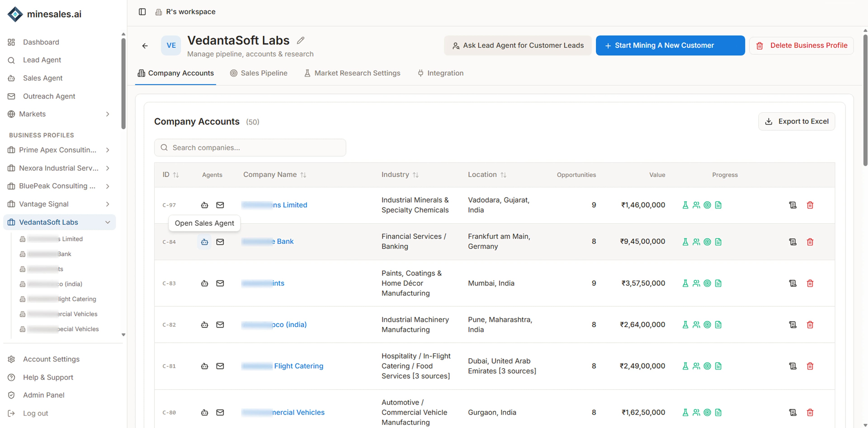The height and width of the screenshot is (428, 868).
Task: Click research flask progress icon in C-97
Action: click(685, 205)
